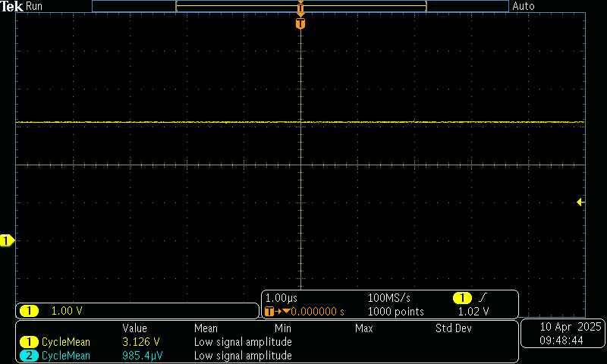Click the Std Dev column header
The image size is (607, 364).
pos(453,328)
